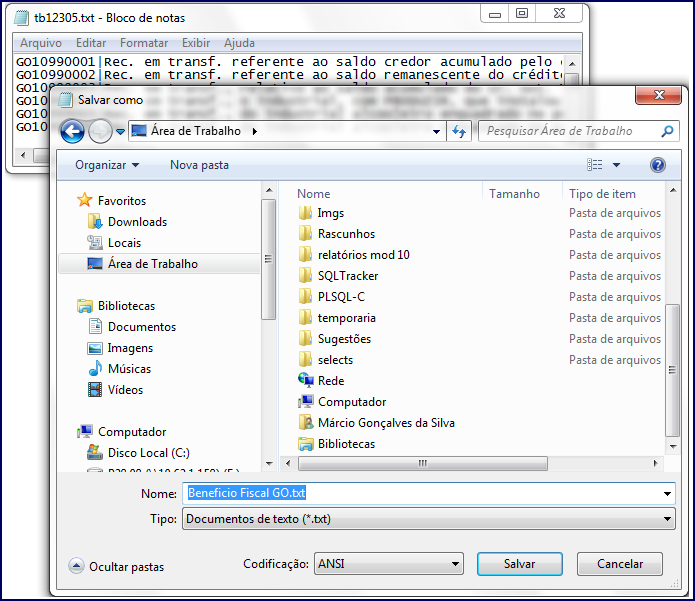Viewport: 695px width, 601px height.
Task: Click the Forward navigation arrow
Action: 100,131
